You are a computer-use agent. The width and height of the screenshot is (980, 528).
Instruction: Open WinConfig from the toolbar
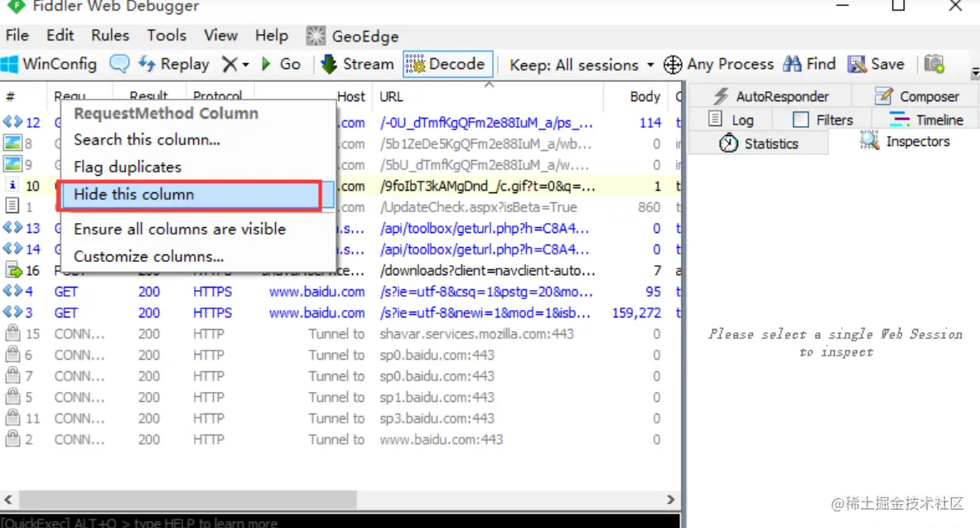click(x=49, y=64)
